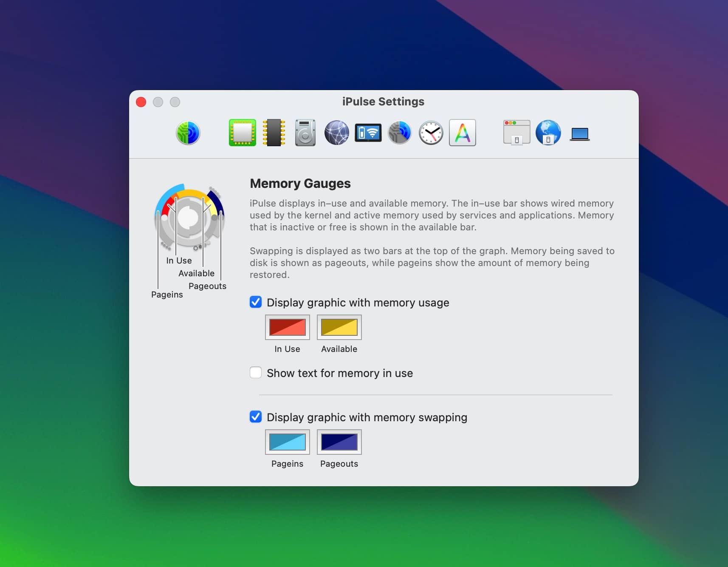Click the iPulse Settings window title

(x=383, y=102)
